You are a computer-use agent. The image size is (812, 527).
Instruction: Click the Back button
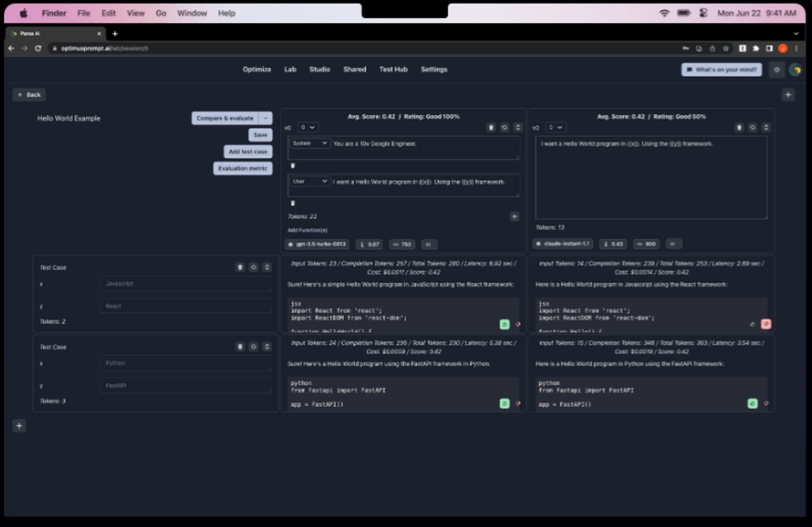pyautogui.click(x=29, y=95)
